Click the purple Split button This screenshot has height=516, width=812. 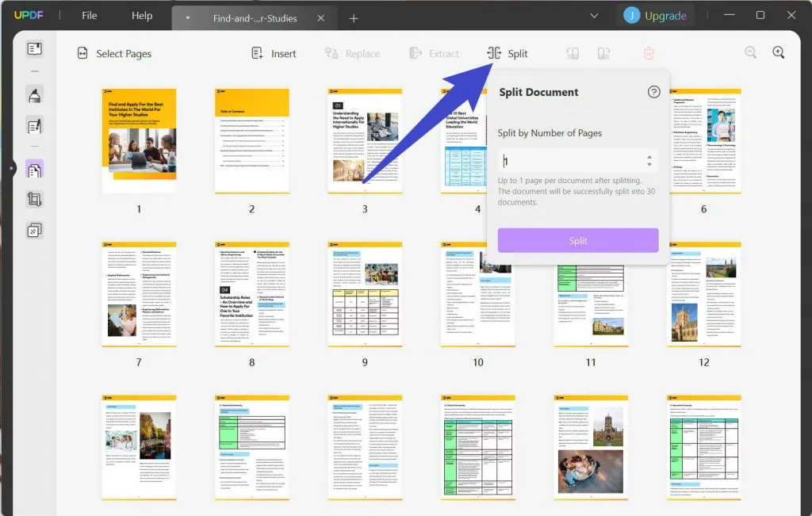pos(577,239)
